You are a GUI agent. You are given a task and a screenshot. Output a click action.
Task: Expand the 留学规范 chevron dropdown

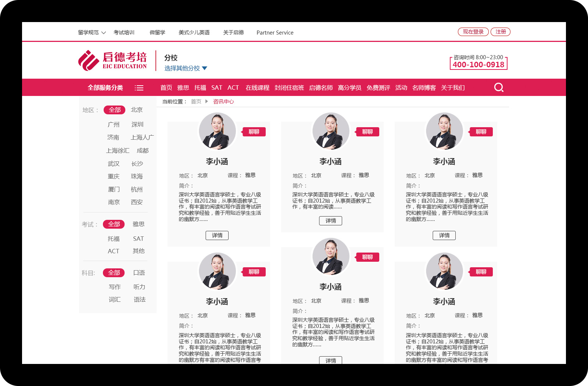pyautogui.click(x=104, y=33)
